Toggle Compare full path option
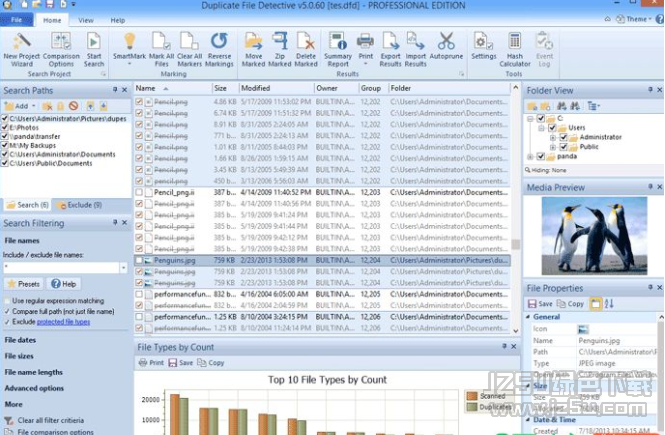The image size is (665, 435). pos(7,311)
